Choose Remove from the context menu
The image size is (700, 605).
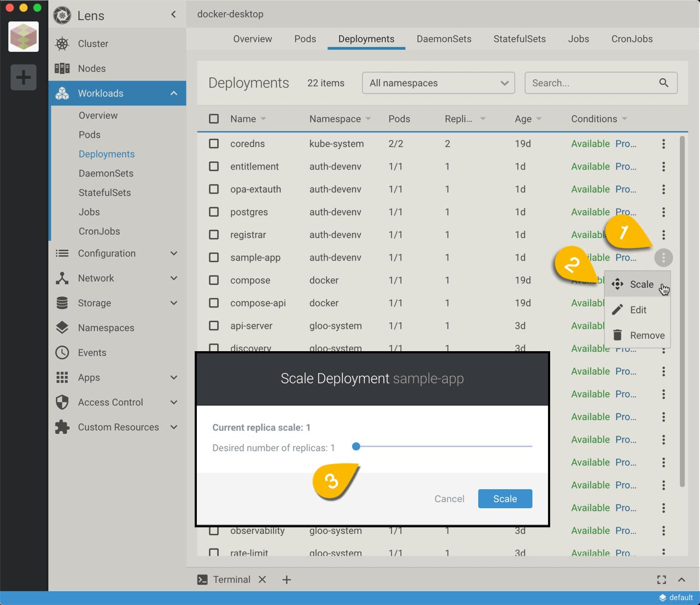(637, 335)
